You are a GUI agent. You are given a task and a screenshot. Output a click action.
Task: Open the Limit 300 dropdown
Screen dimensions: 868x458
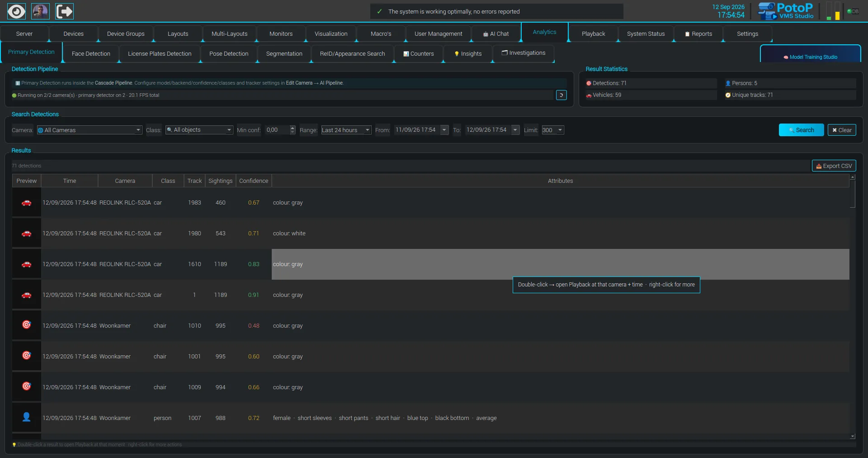[x=553, y=130]
